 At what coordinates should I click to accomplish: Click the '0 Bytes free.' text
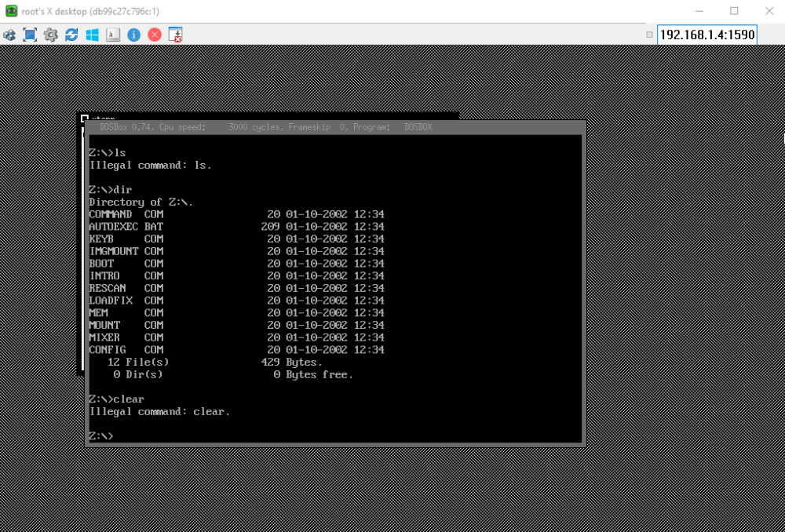(x=313, y=375)
